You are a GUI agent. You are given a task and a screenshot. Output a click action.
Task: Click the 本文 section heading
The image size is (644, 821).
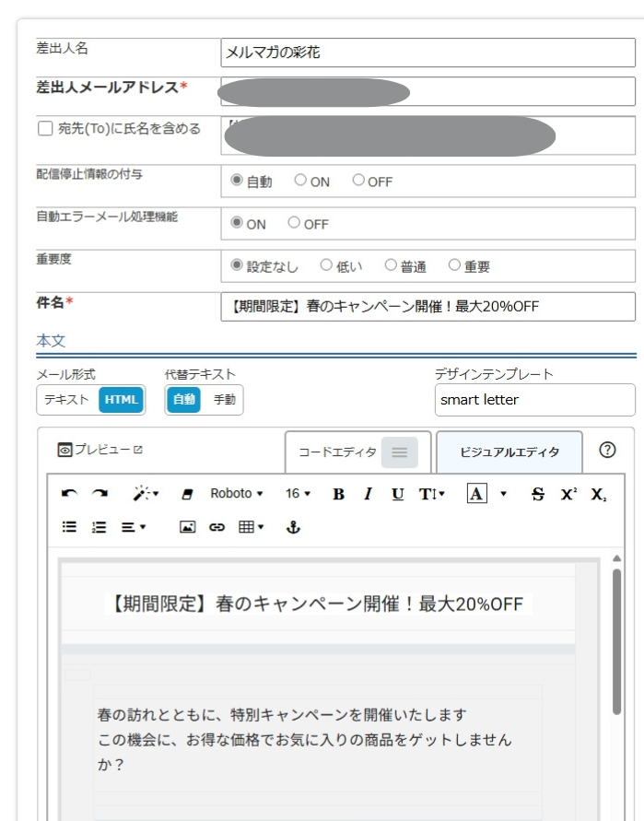[51, 341]
